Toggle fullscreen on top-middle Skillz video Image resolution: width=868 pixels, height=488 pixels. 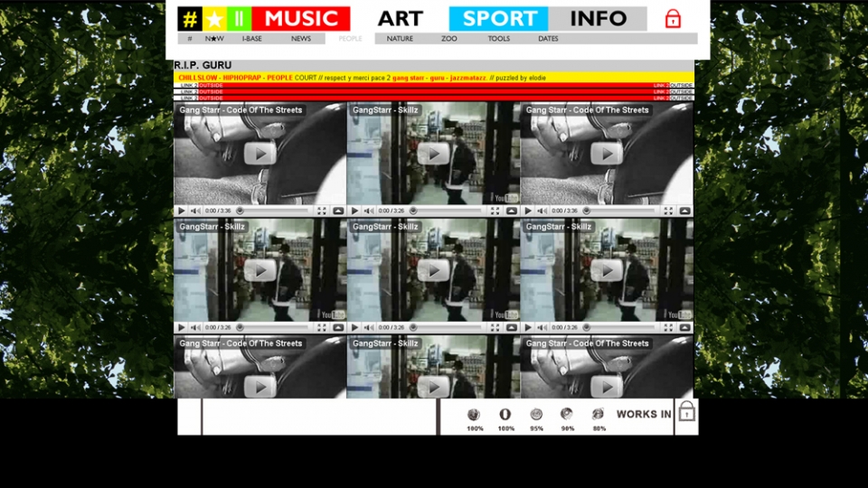[x=495, y=211]
